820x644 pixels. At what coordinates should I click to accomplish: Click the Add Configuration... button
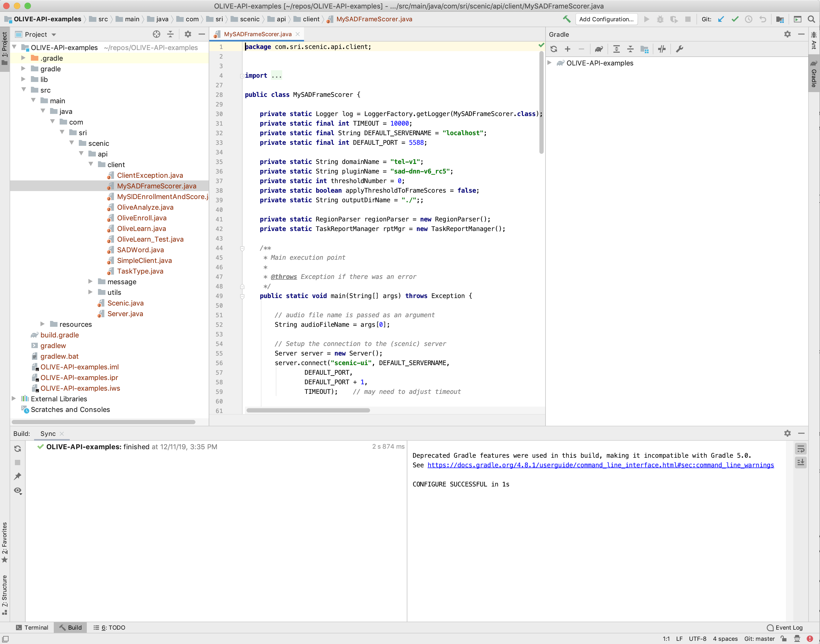point(606,19)
